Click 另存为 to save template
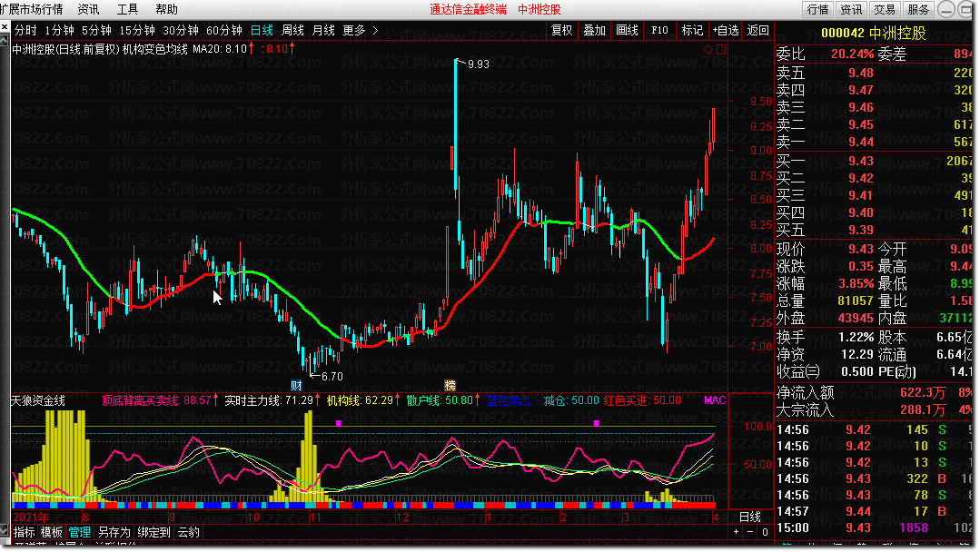 pos(114,532)
